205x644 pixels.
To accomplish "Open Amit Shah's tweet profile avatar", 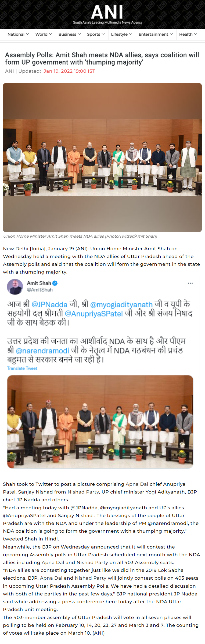I will (x=15, y=286).
